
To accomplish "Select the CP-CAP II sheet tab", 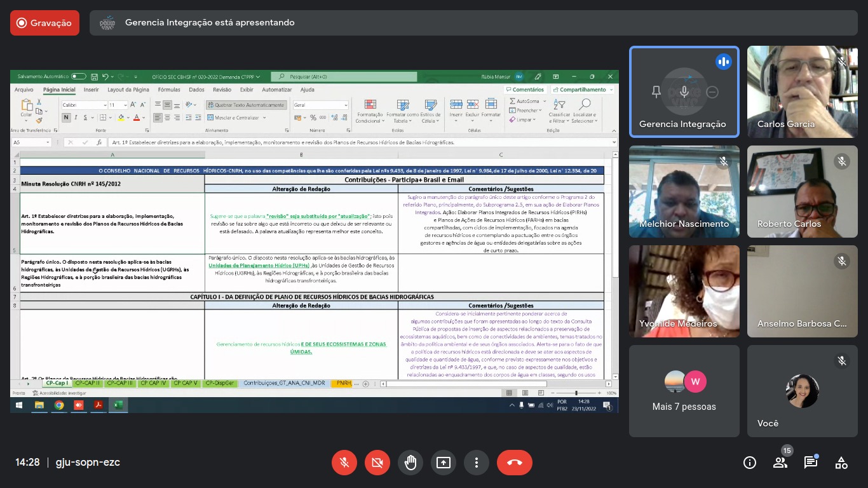I will coord(87,384).
